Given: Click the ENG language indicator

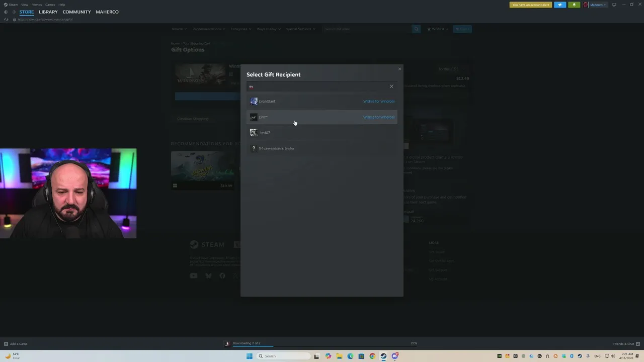Looking at the screenshot, I should tap(597, 356).
